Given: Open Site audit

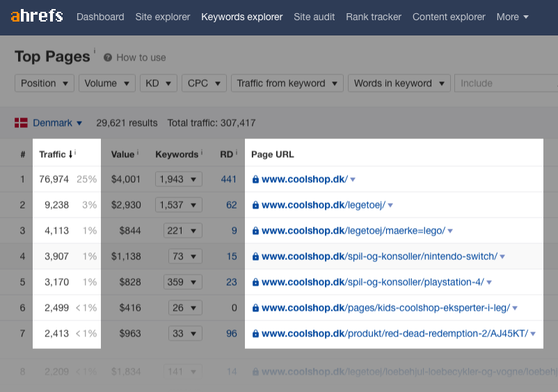Looking at the screenshot, I should click(x=314, y=17).
